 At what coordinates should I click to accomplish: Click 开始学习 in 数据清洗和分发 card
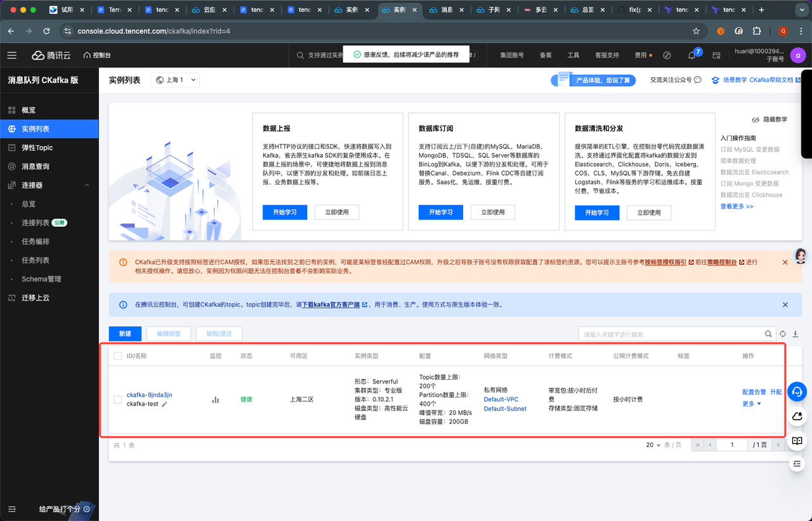(597, 212)
